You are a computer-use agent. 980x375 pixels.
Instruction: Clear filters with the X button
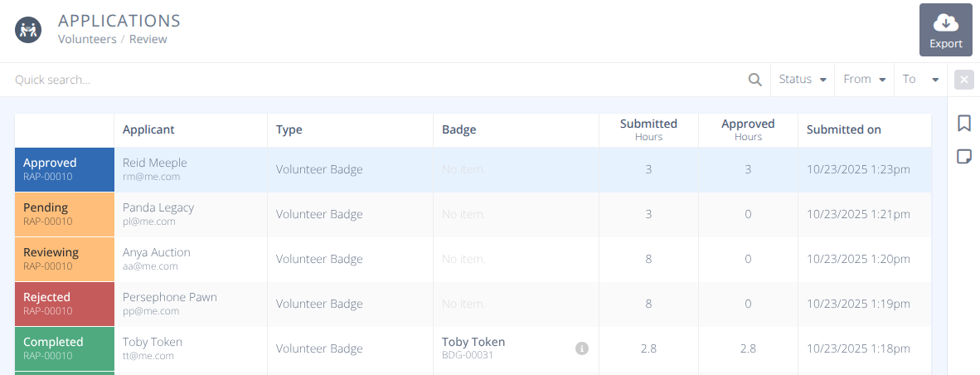pyautogui.click(x=963, y=80)
